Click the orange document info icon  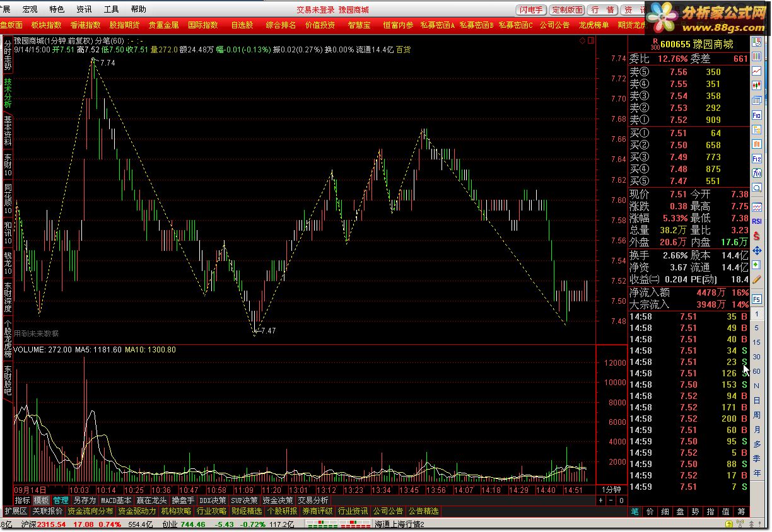point(757,144)
